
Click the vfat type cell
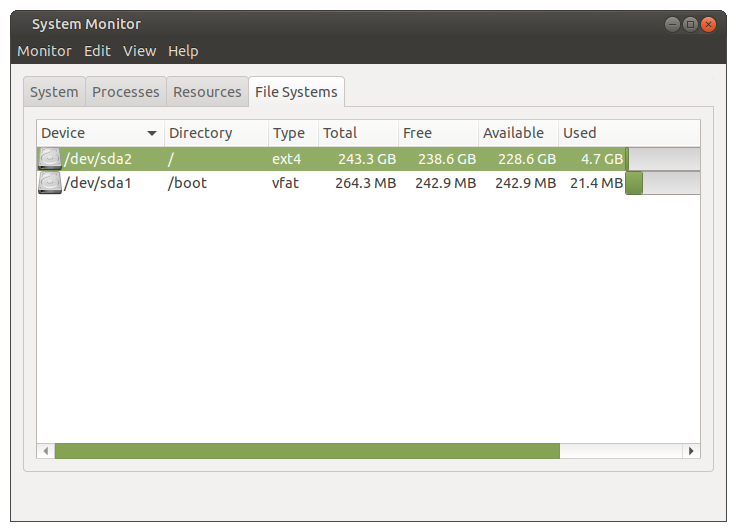tap(285, 183)
